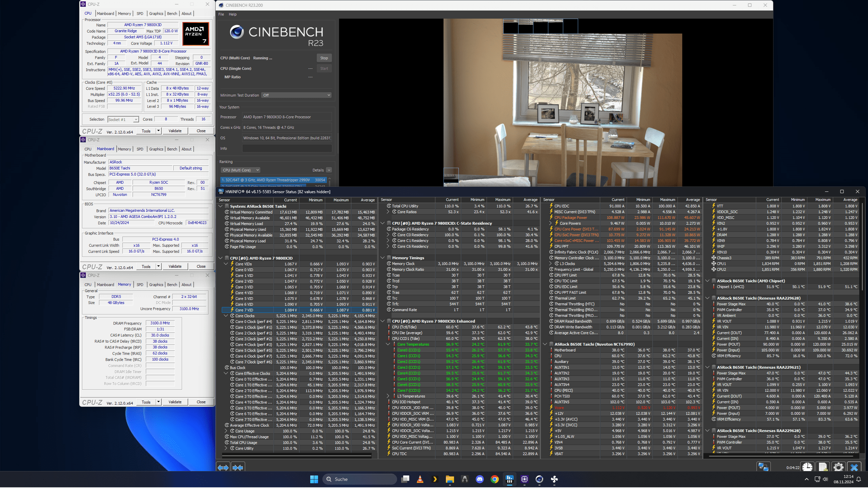Viewport: 868px width, 488px height.
Task: Open Task View on the taskbar
Action: (405, 479)
